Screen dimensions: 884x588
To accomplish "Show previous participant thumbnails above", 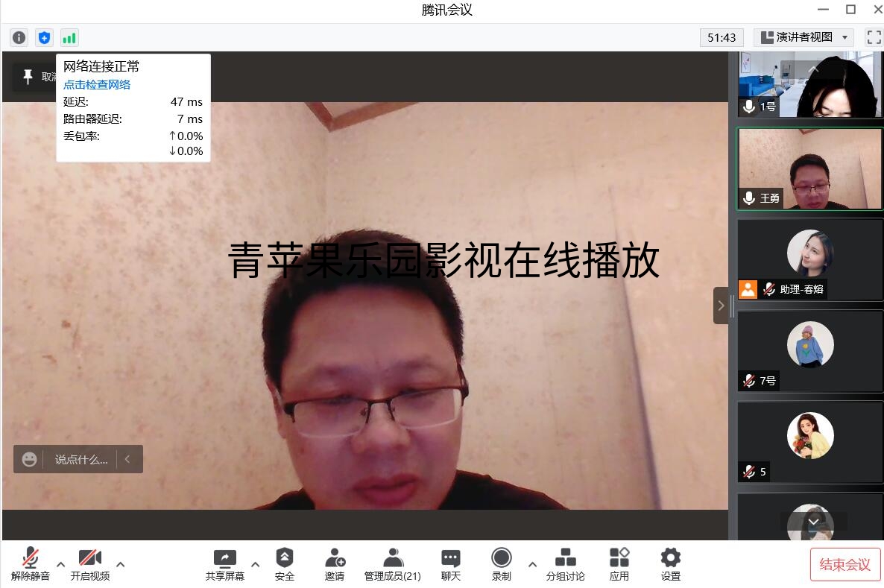I will 813,69.
